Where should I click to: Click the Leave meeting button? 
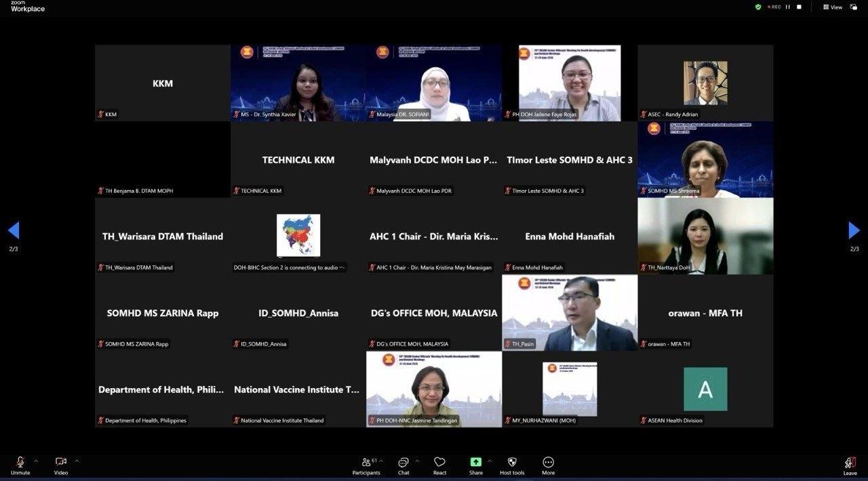pyautogui.click(x=850, y=465)
